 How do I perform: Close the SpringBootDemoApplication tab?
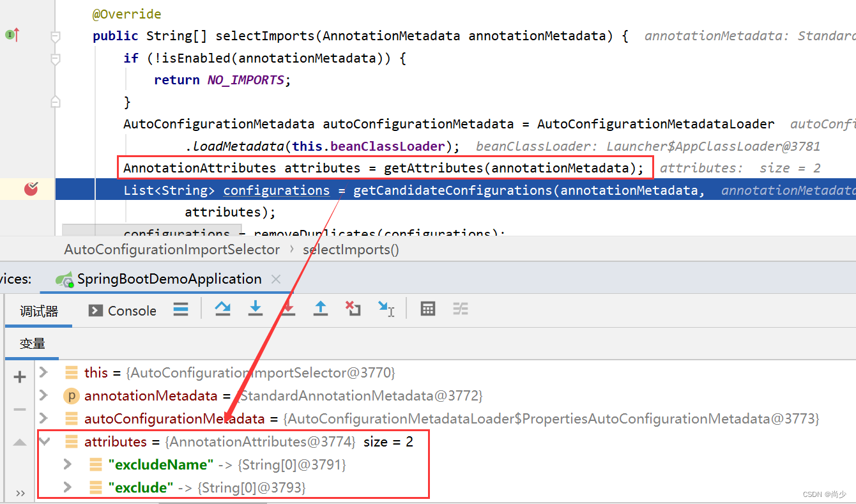276,279
